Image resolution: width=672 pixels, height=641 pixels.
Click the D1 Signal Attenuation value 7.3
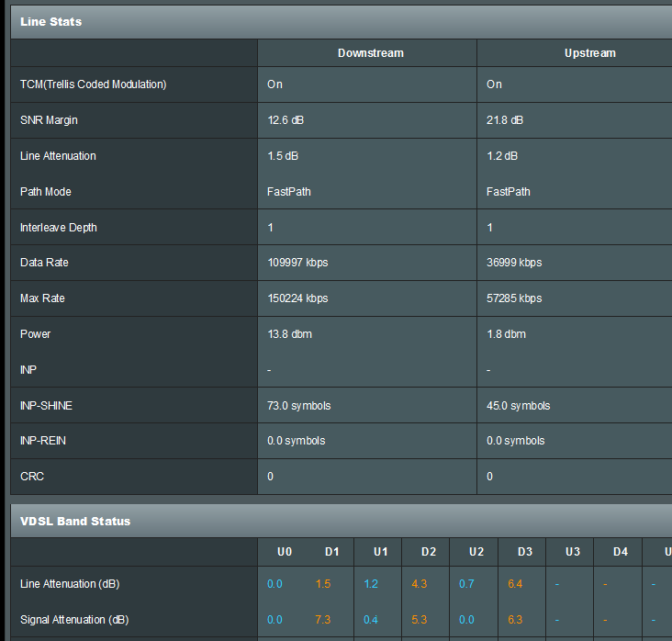click(323, 620)
